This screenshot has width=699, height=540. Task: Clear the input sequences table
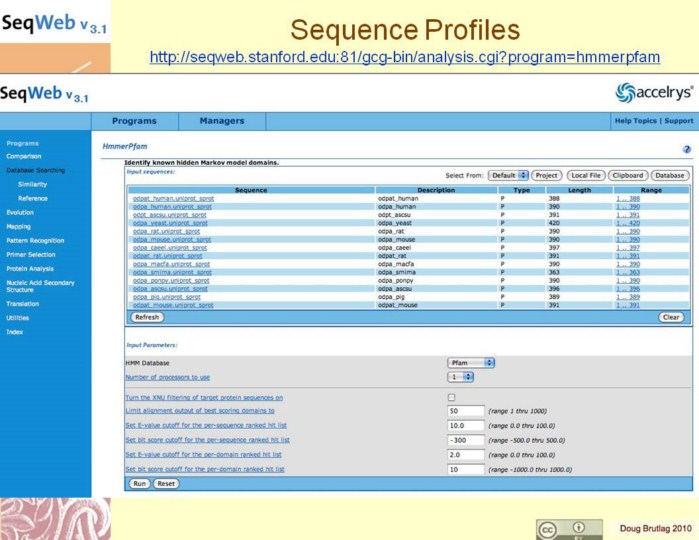[671, 317]
